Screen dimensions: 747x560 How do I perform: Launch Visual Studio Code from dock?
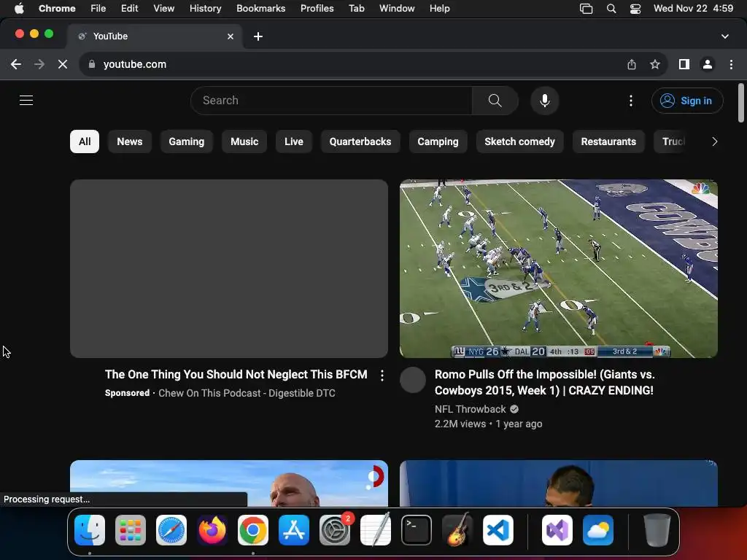(498, 530)
